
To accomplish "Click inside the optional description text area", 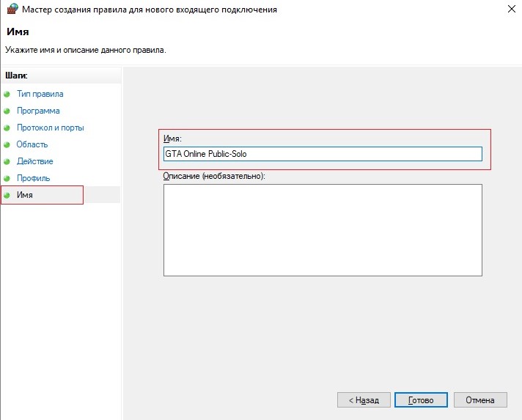I will [323, 230].
